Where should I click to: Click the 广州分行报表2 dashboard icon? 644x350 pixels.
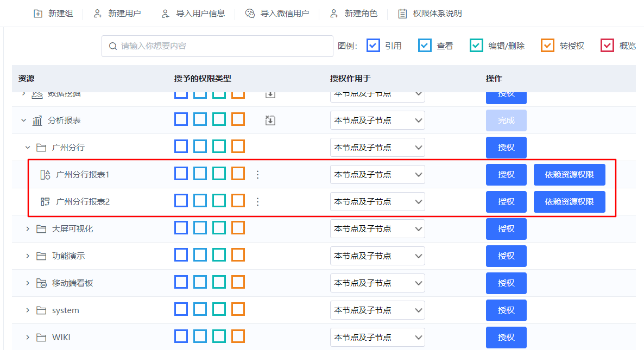[x=45, y=202]
